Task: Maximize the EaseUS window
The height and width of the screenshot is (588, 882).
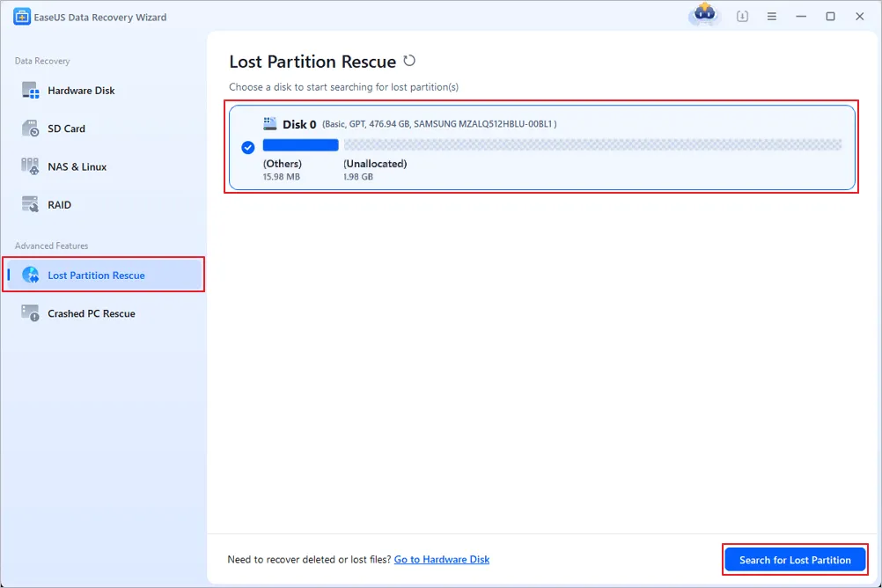Action: point(830,17)
